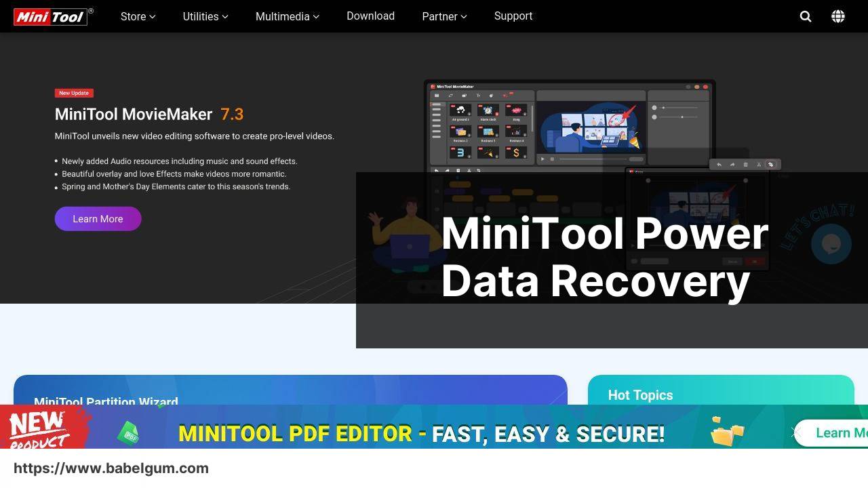Expand the Store dropdown menu
The width and height of the screenshot is (868, 488).
(138, 16)
